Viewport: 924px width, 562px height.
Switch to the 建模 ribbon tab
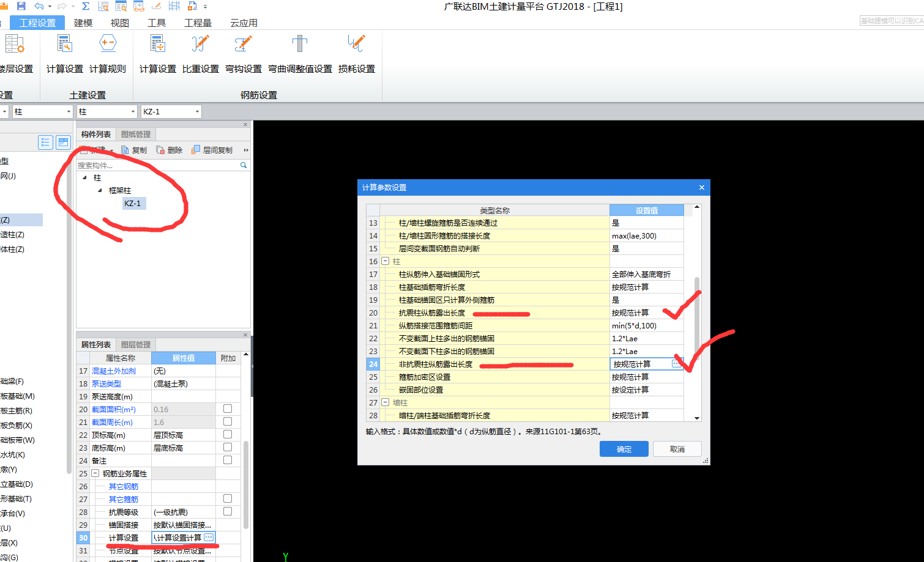(x=83, y=23)
